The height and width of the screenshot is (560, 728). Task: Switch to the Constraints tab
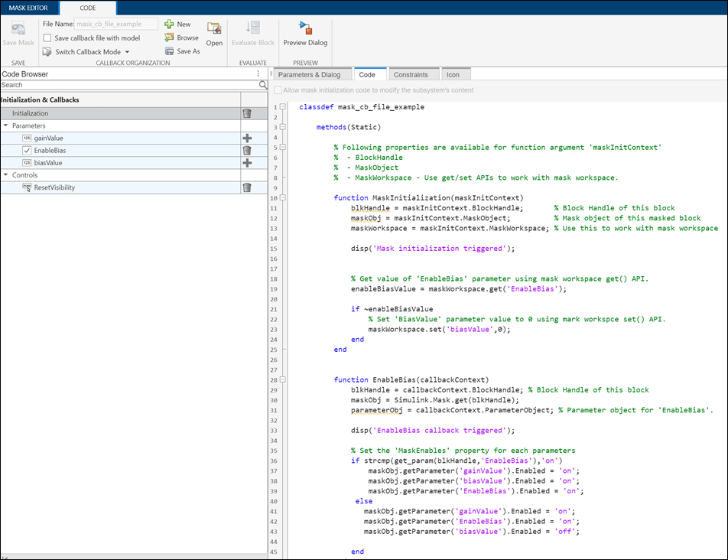pos(411,75)
